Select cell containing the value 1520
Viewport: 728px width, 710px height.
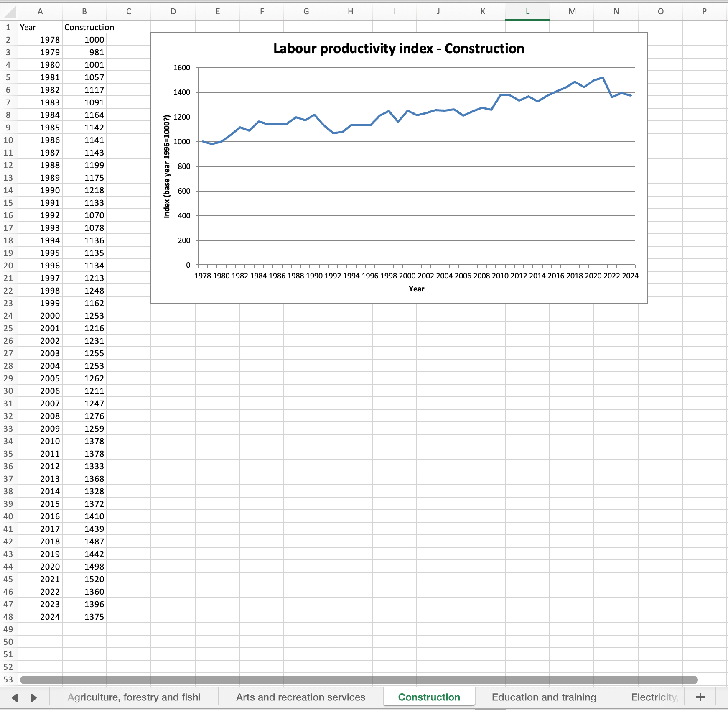84,579
